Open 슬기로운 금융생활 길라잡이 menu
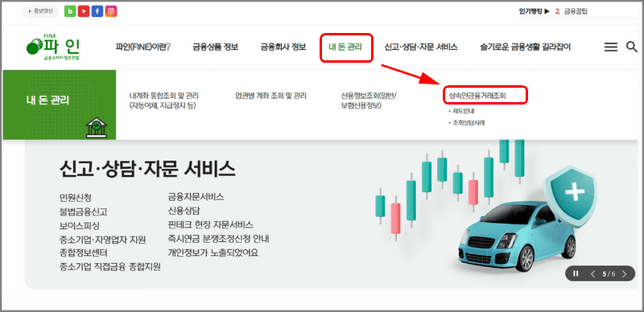Image resolution: width=644 pixels, height=312 pixels. pos(526,47)
